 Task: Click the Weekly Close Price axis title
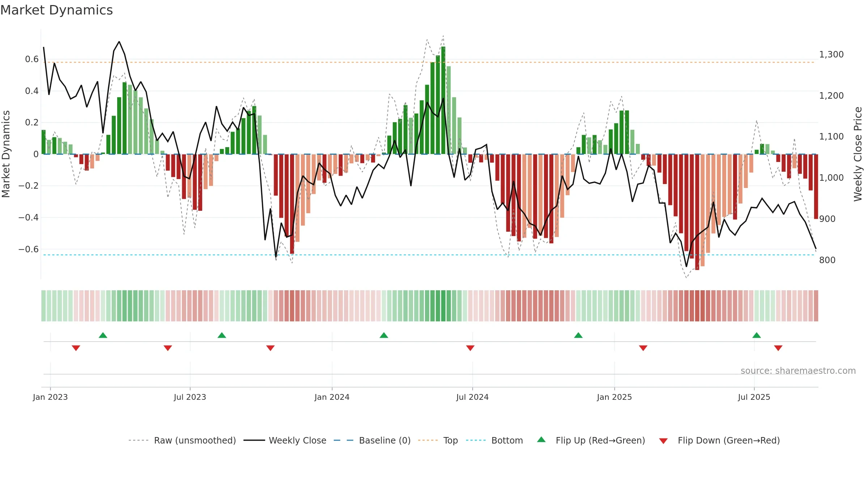tap(858, 154)
